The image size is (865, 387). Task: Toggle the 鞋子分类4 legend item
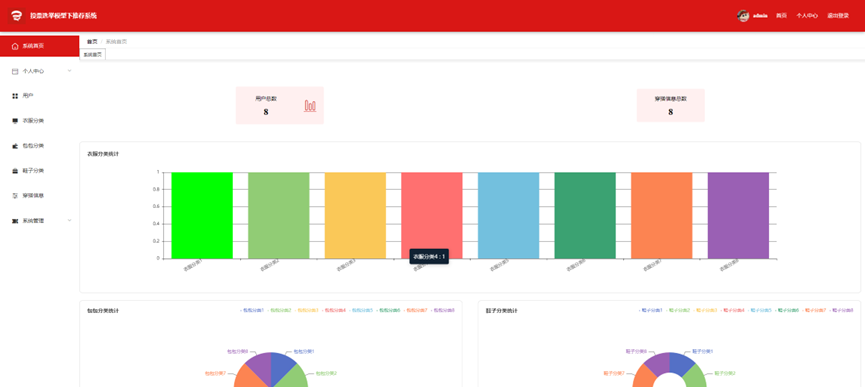click(733, 310)
